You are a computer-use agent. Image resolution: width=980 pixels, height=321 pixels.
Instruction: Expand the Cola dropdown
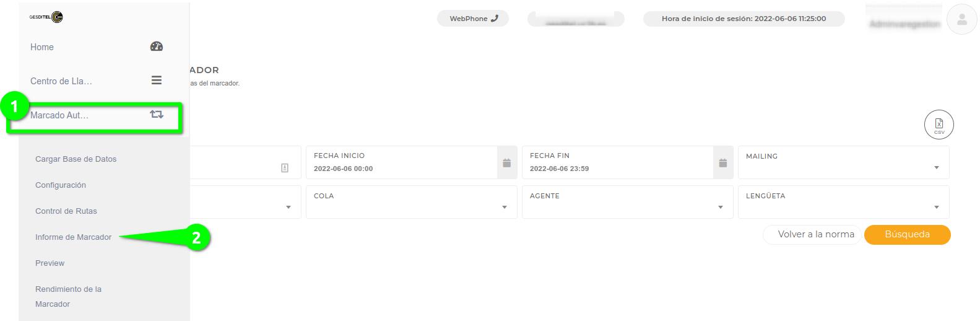point(504,207)
